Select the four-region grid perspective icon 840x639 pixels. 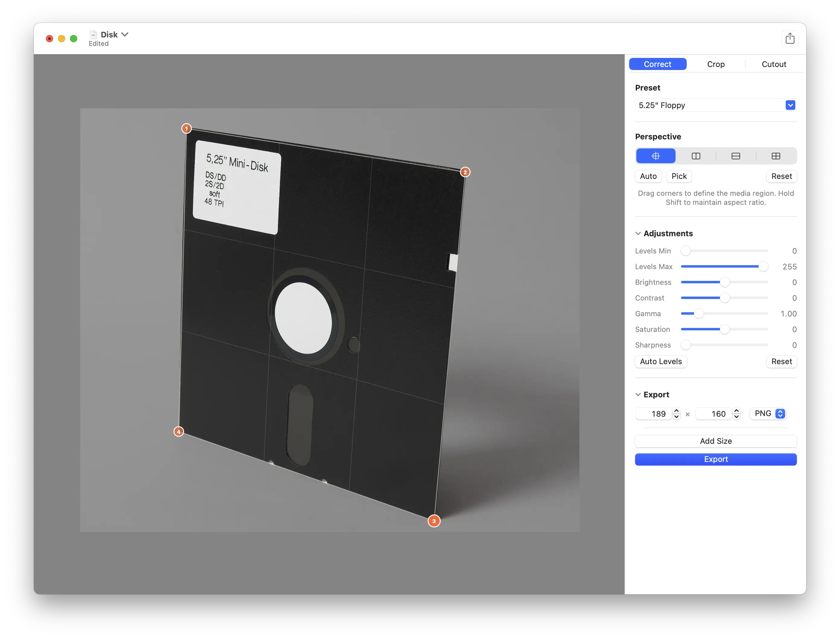coord(775,156)
